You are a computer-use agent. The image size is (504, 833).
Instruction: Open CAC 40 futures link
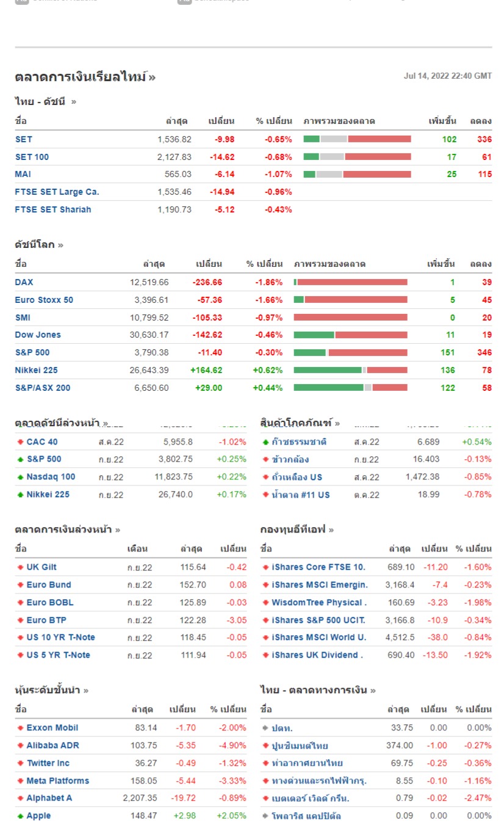pyautogui.click(x=42, y=442)
